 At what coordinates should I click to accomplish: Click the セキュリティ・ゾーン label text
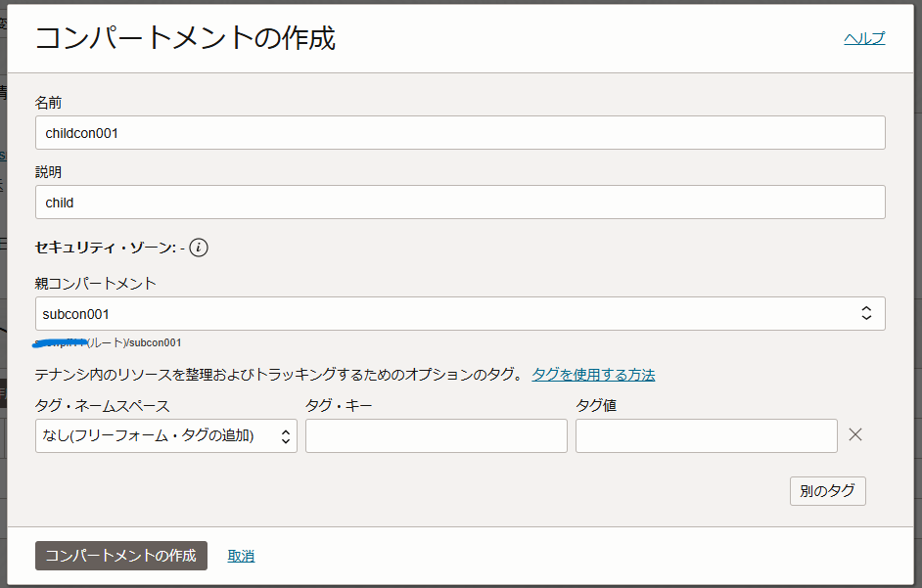[106, 248]
